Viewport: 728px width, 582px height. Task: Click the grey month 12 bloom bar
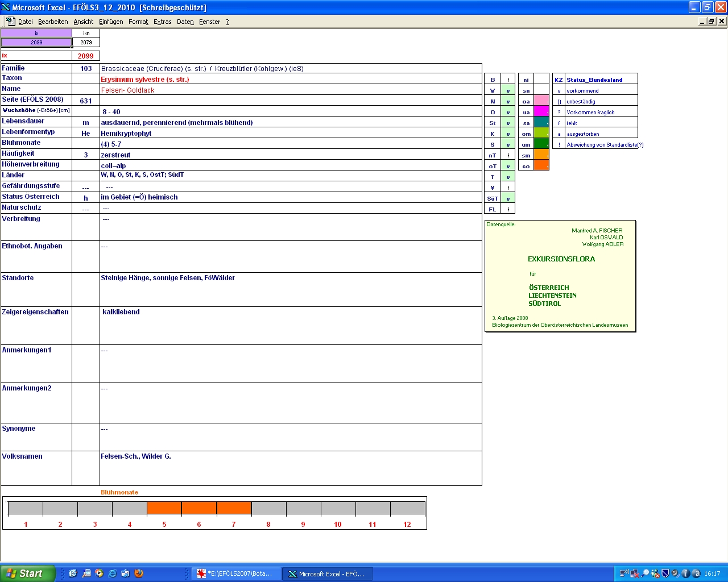point(408,508)
